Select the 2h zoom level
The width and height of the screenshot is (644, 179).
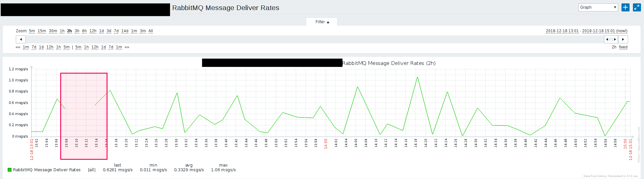tap(69, 31)
